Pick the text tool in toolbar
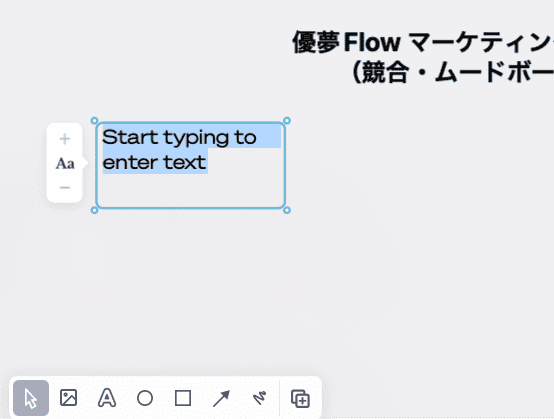Image resolution: width=554 pixels, height=419 pixels. [x=107, y=398]
